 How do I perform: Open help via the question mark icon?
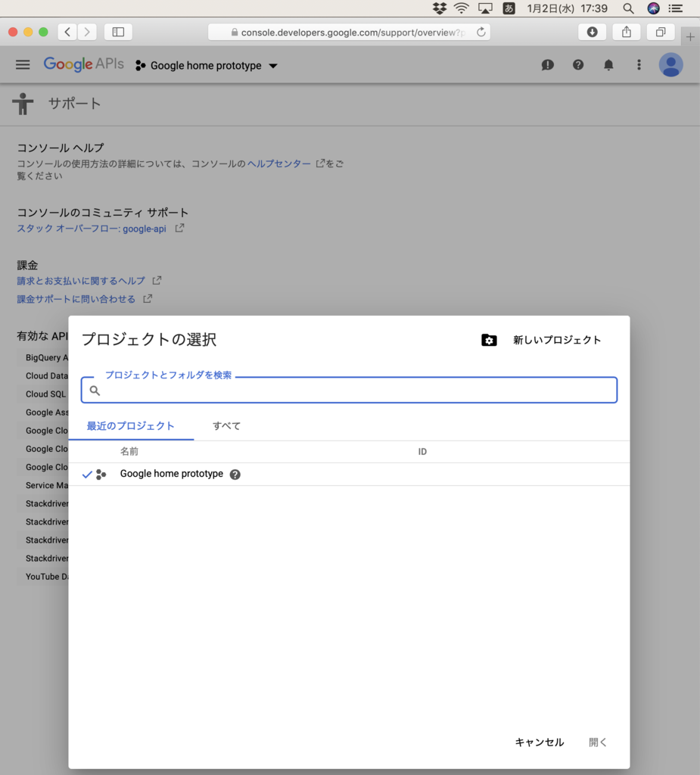click(577, 64)
